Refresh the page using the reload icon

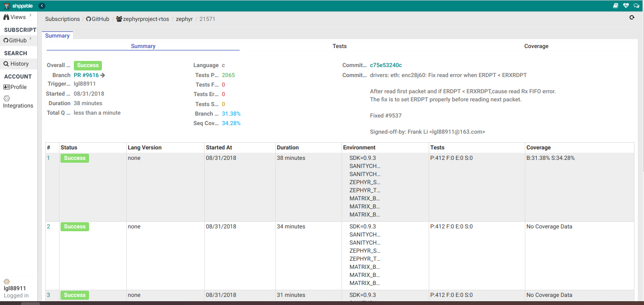pos(632,18)
